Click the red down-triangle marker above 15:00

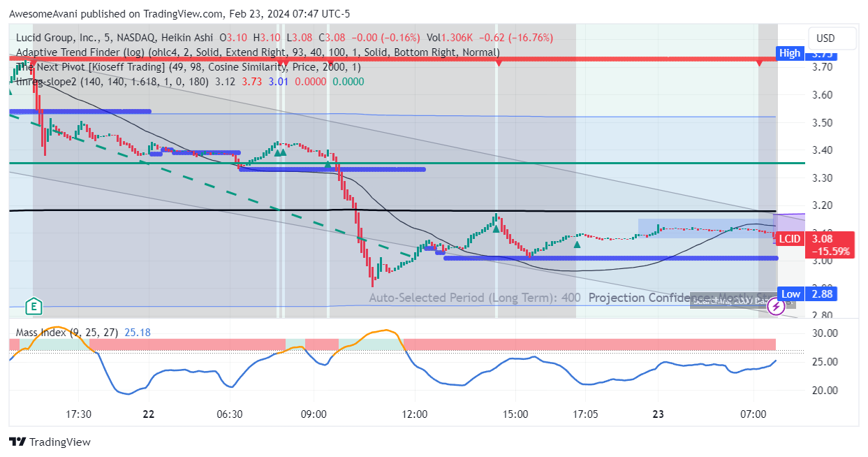pos(499,64)
